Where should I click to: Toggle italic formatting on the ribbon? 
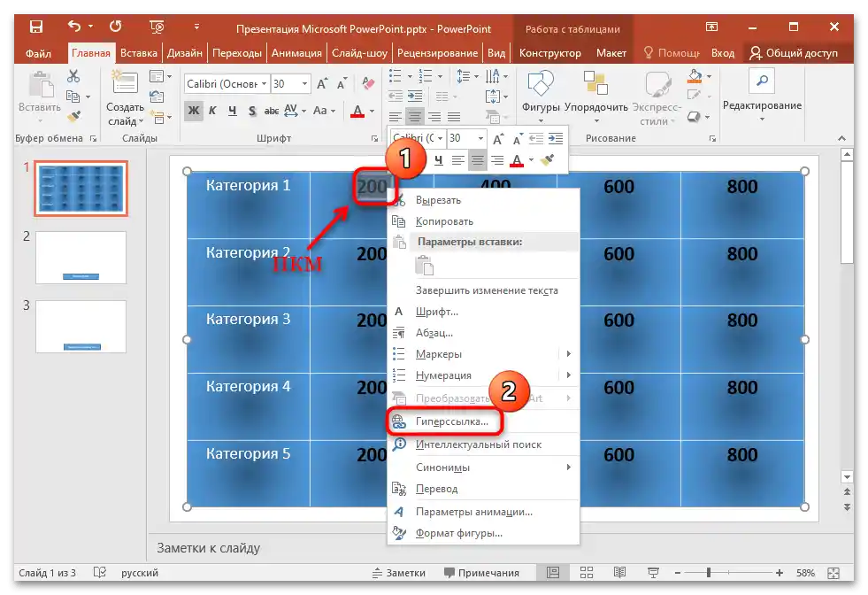(212, 110)
